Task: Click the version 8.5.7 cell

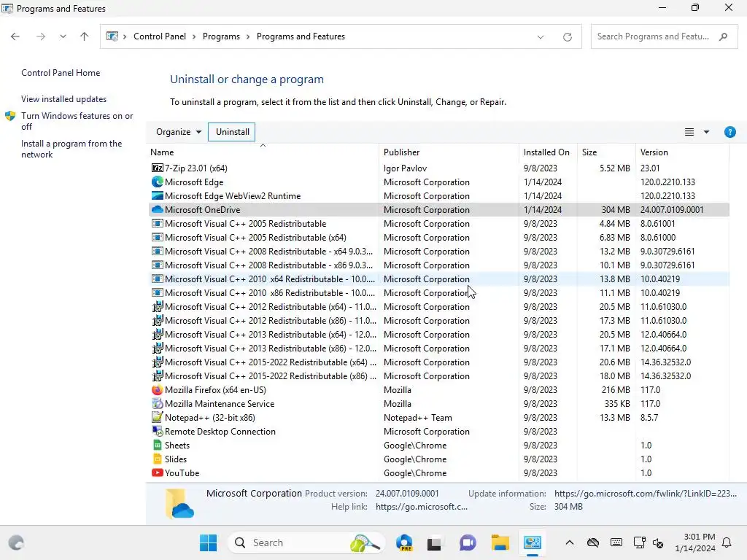Action: click(649, 418)
